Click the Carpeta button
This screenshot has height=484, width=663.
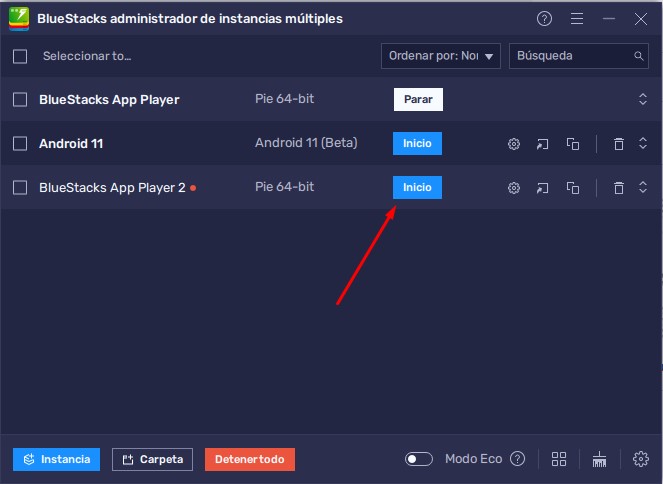(x=152, y=459)
